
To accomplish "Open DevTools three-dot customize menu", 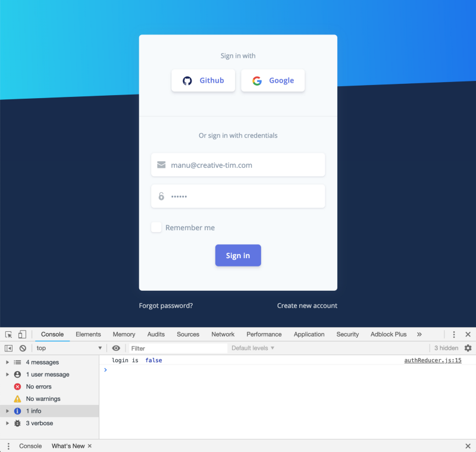I will 454,334.
